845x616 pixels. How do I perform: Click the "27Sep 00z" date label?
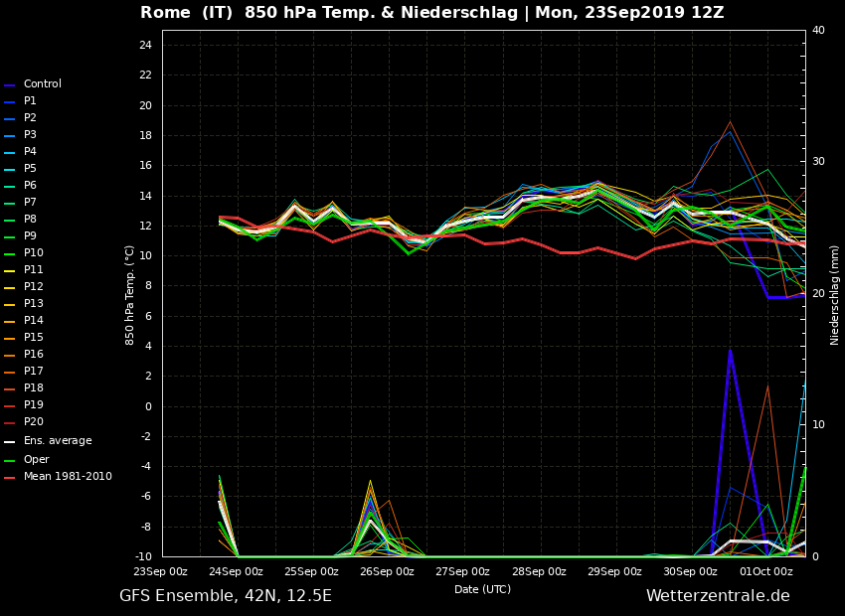463,572
